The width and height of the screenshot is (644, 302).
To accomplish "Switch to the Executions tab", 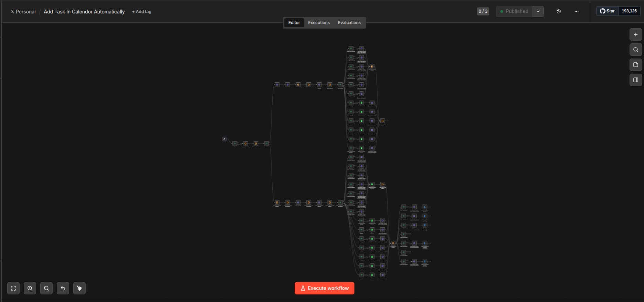I will [x=319, y=23].
